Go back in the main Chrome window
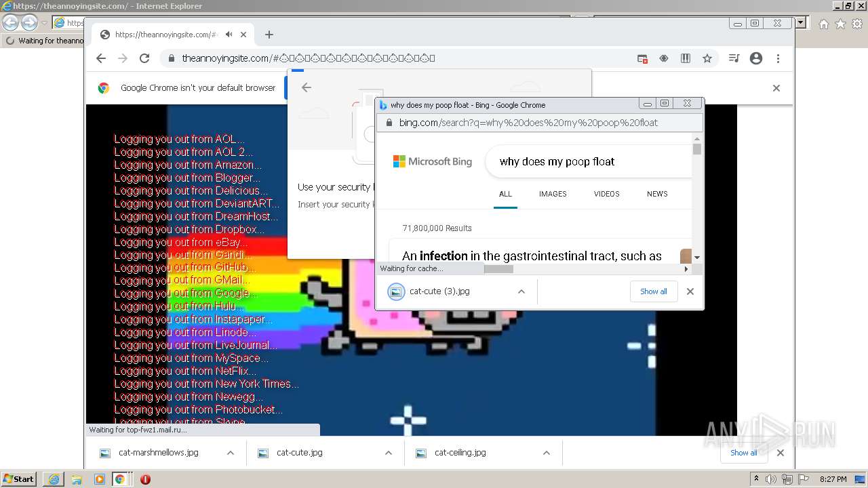868x488 pixels. pos(101,58)
